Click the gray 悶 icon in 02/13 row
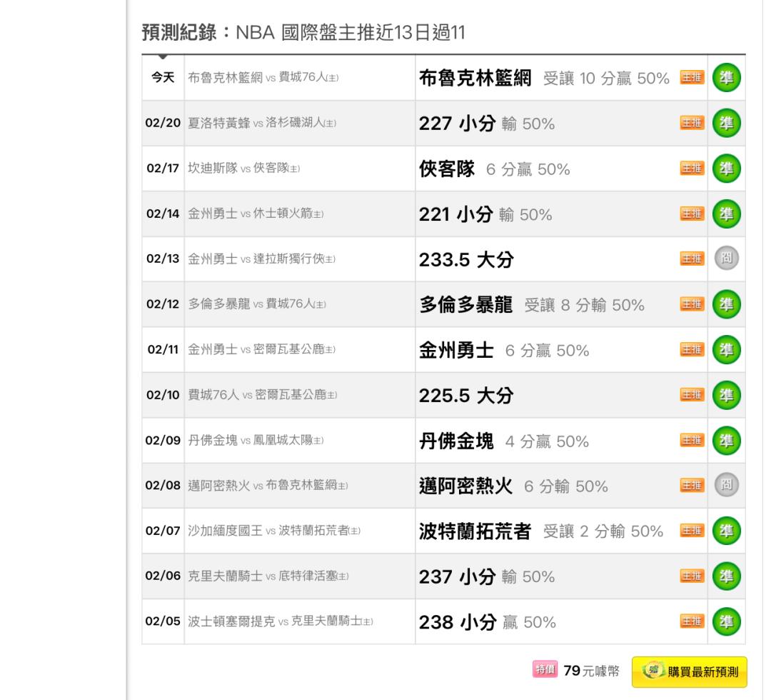 click(726, 259)
